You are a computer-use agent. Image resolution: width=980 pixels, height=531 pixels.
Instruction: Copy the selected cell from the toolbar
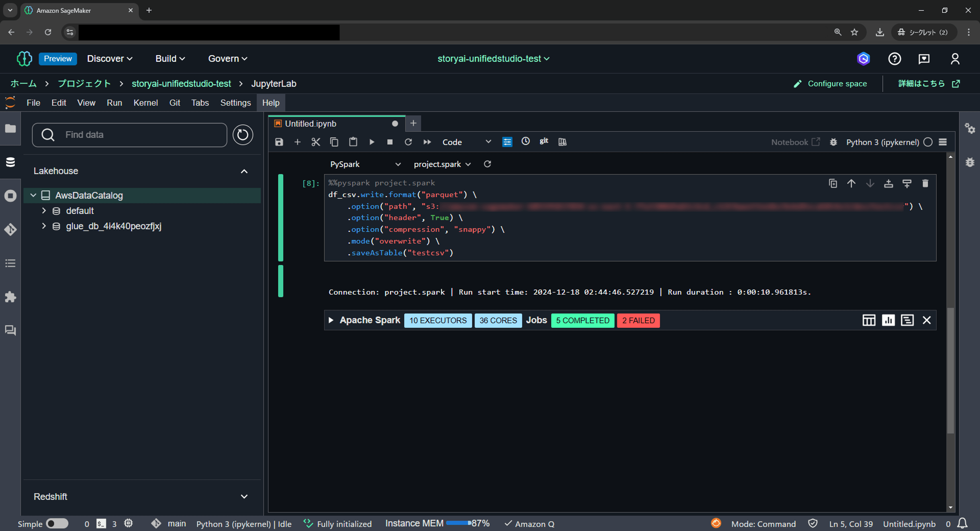pyautogui.click(x=334, y=142)
